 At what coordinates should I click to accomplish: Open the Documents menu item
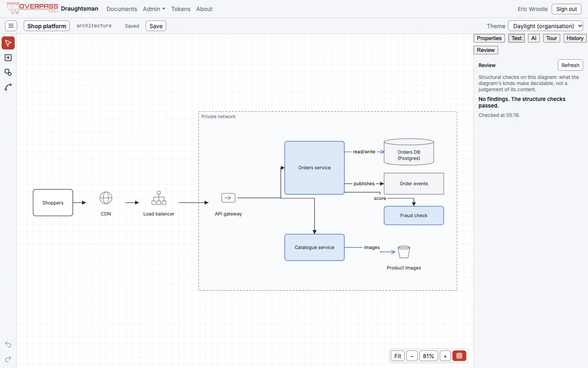click(122, 9)
